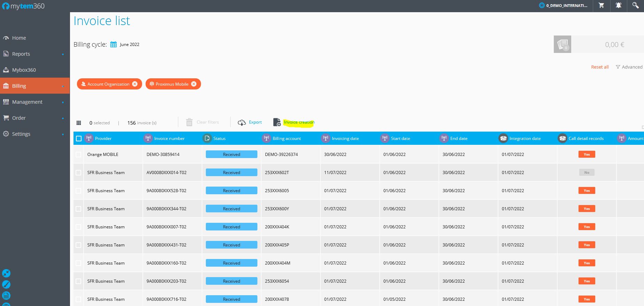
Task: Click the Account Organization filter chip
Action: [x=109, y=84]
